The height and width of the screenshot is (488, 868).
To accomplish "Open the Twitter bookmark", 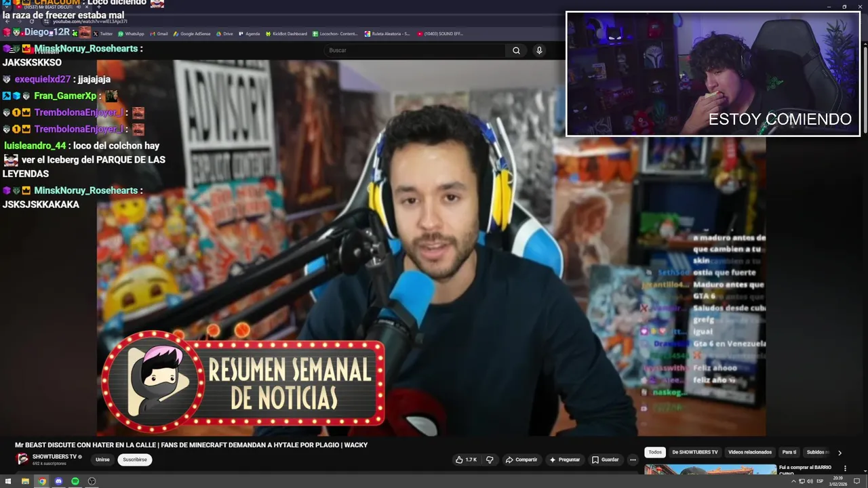I will [x=102, y=34].
